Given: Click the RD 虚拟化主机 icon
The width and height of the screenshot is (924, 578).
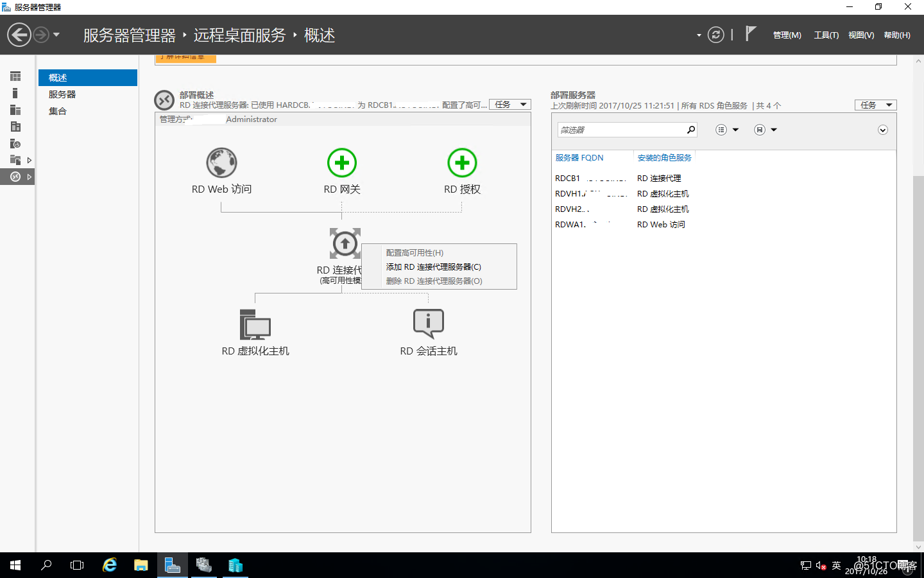Looking at the screenshot, I should (x=255, y=324).
